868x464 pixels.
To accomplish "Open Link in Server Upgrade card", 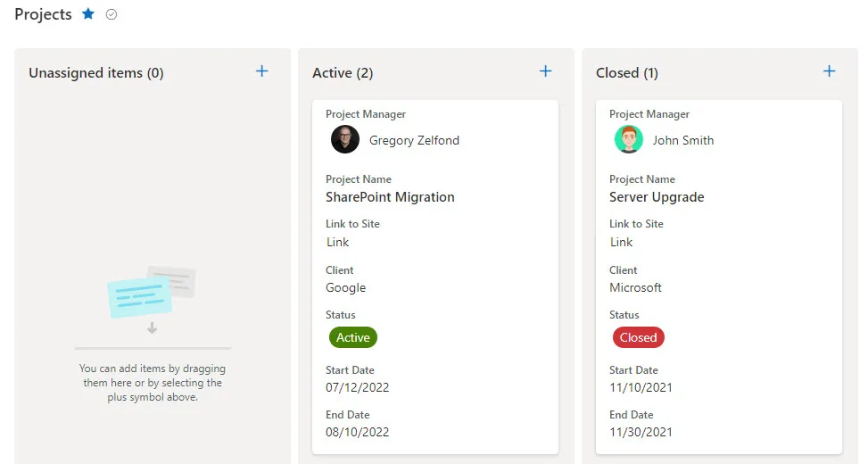I will 621,242.
